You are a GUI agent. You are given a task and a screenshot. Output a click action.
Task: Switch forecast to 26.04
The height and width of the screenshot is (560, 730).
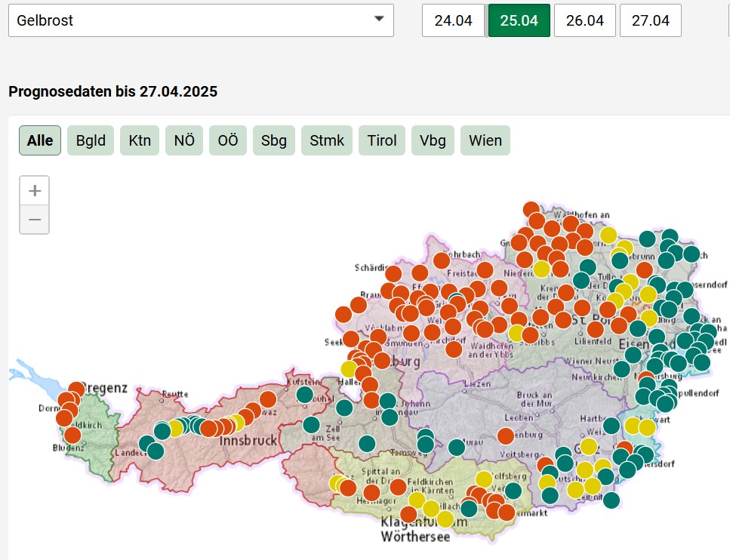coord(585,20)
